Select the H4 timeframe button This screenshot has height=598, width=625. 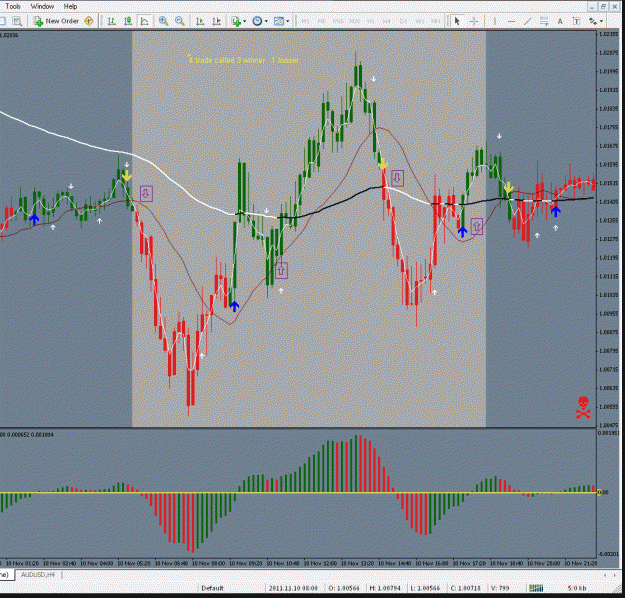pos(387,21)
